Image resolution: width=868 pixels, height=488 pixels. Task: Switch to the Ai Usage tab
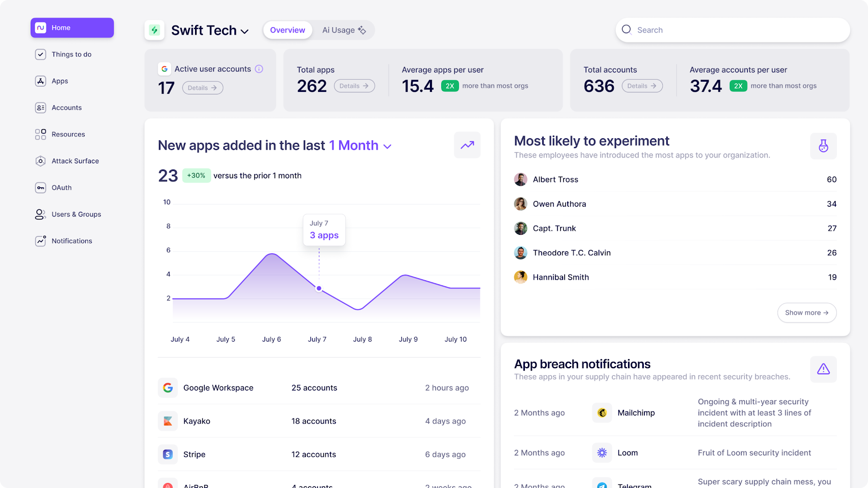[x=344, y=30]
